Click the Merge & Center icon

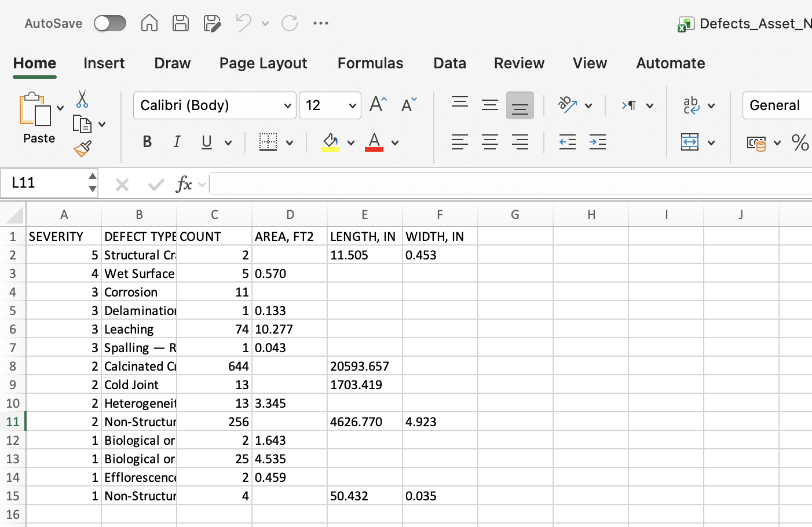click(x=690, y=142)
